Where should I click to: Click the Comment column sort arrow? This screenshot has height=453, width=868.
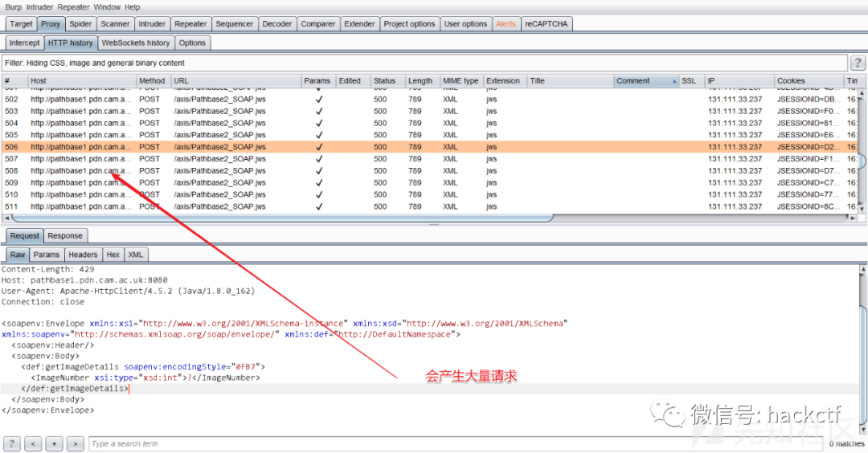click(x=674, y=81)
